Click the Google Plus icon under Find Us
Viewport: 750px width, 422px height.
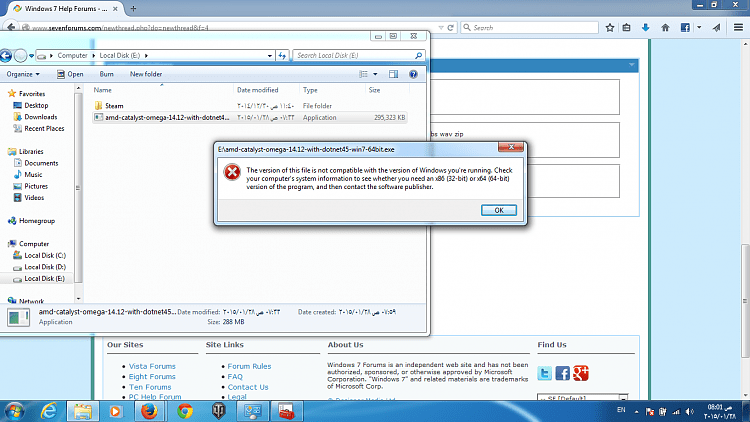pos(581,373)
